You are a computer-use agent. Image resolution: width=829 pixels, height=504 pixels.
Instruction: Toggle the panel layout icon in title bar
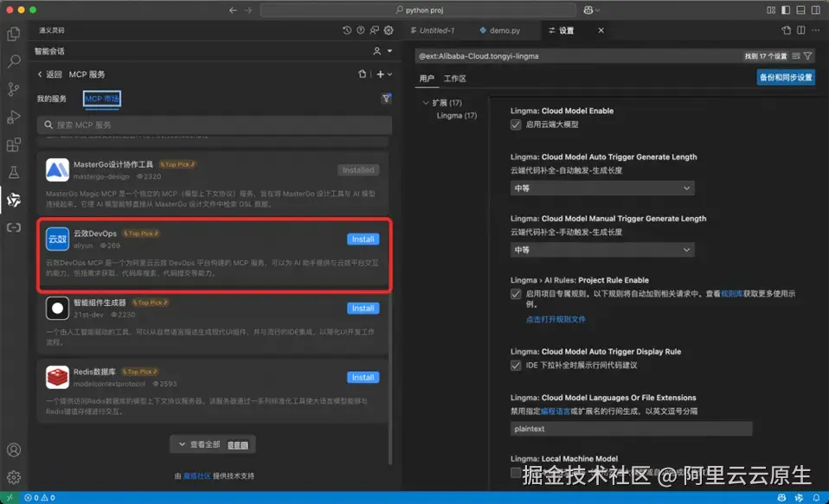(801, 10)
